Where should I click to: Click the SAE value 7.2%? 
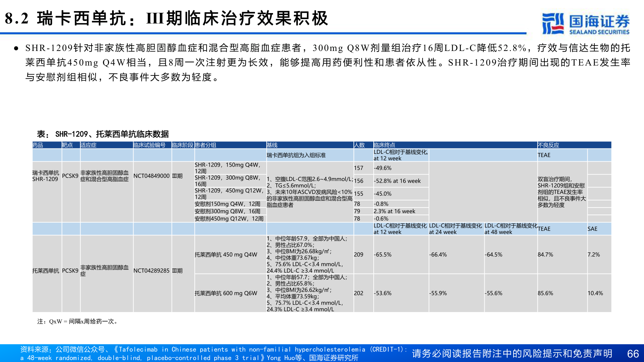[594, 255]
